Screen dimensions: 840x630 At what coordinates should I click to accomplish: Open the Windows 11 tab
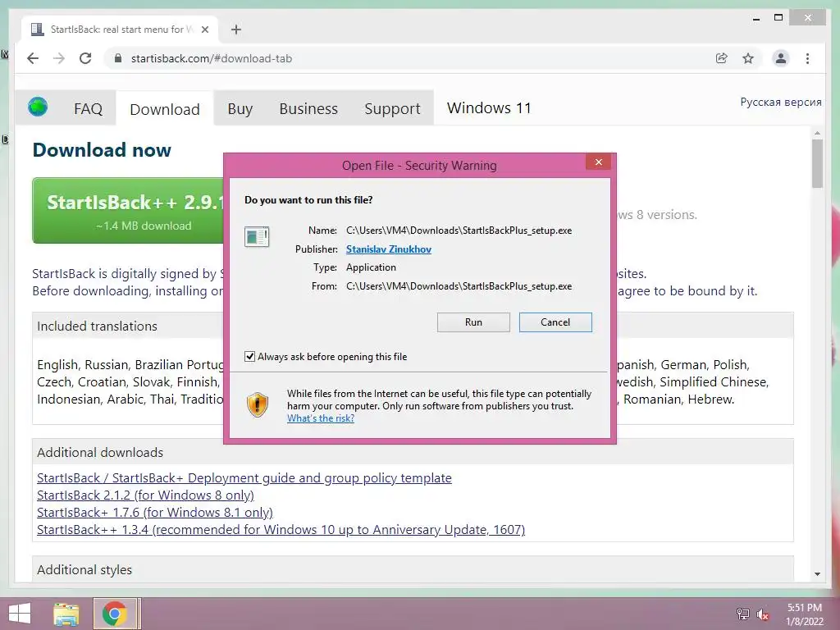pos(489,107)
